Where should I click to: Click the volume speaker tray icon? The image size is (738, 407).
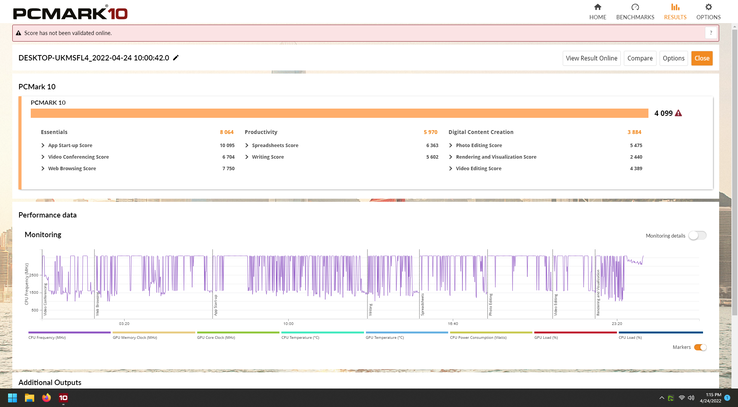point(690,398)
